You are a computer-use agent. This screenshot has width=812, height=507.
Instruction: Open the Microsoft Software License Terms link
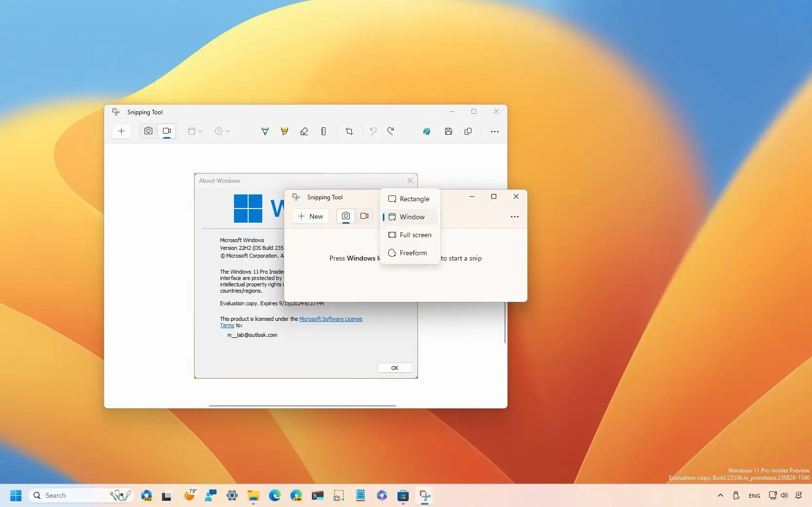(x=331, y=319)
